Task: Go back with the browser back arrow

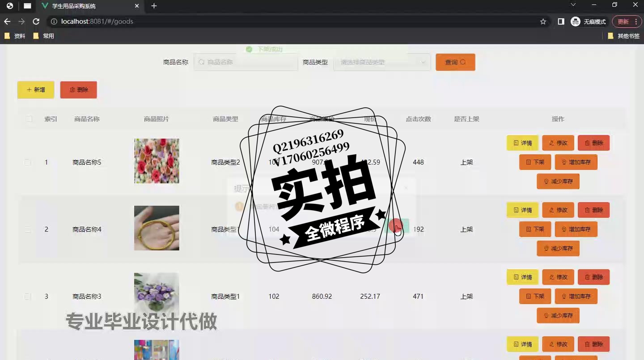Action: (x=7, y=21)
